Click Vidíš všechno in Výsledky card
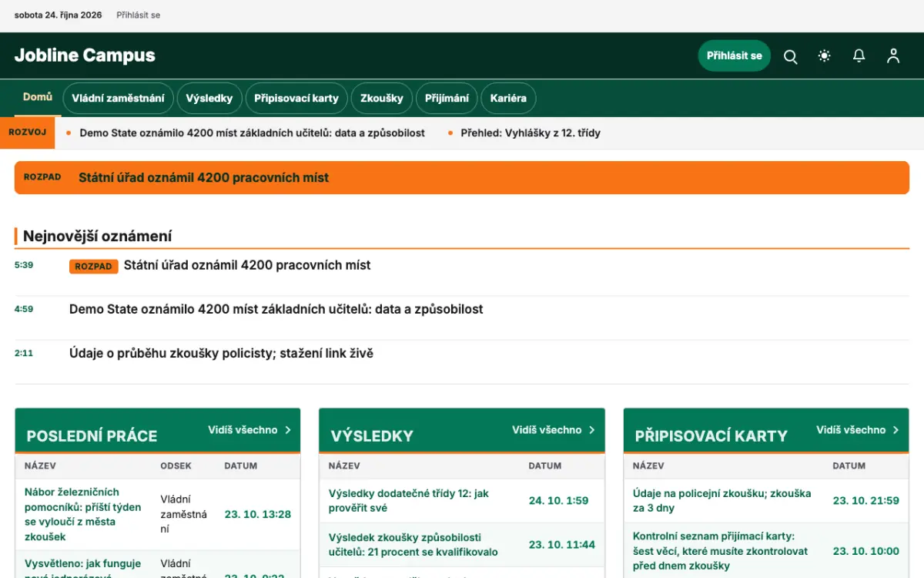The width and height of the screenshot is (924, 578). pos(554,430)
